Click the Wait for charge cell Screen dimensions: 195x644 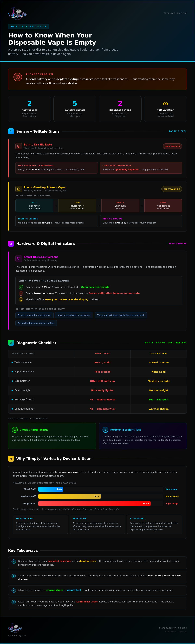[x=159, y=409]
